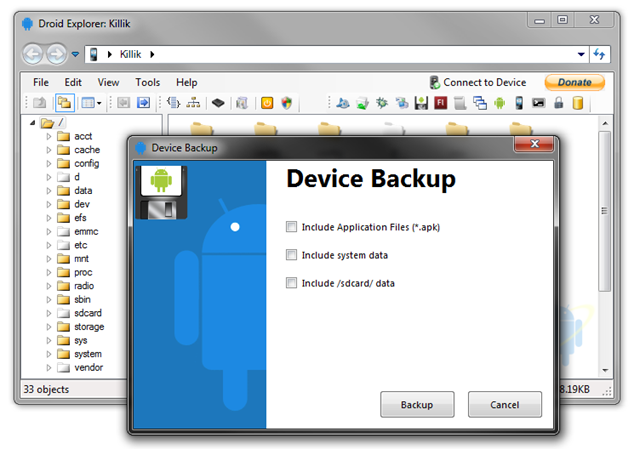Expand the system folder tree node

[x=49, y=354]
